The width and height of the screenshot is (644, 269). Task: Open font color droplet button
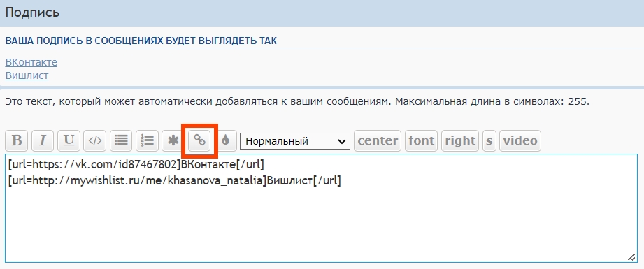[x=225, y=141]
